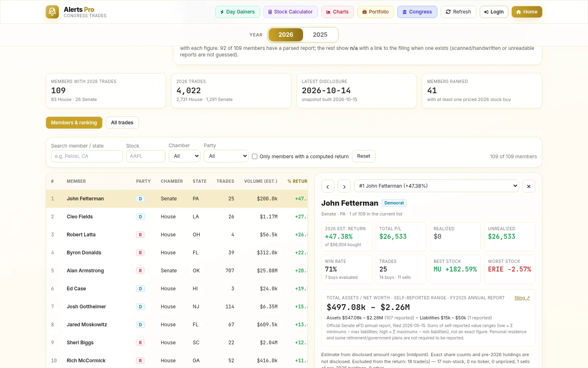Image resolution: width=588 pixels, height=368 pixels.
Task: Select the Alan Armstrong row
Action: (176, 271)
